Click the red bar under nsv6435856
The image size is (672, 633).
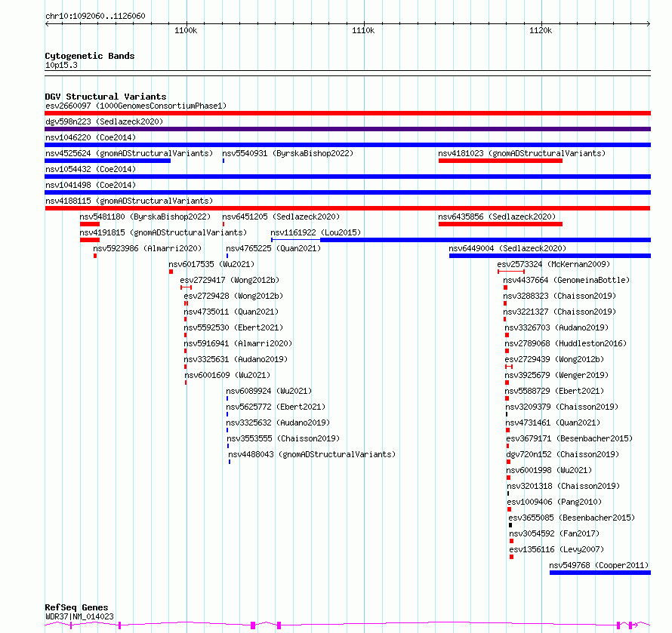coord(500,224)
